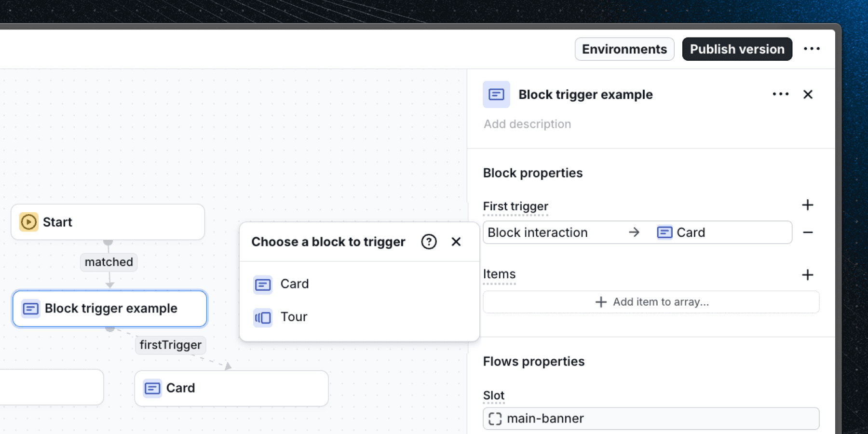Click the block icon in the panel header
Screen dimensions: 868x434
(x=496, y=95)
